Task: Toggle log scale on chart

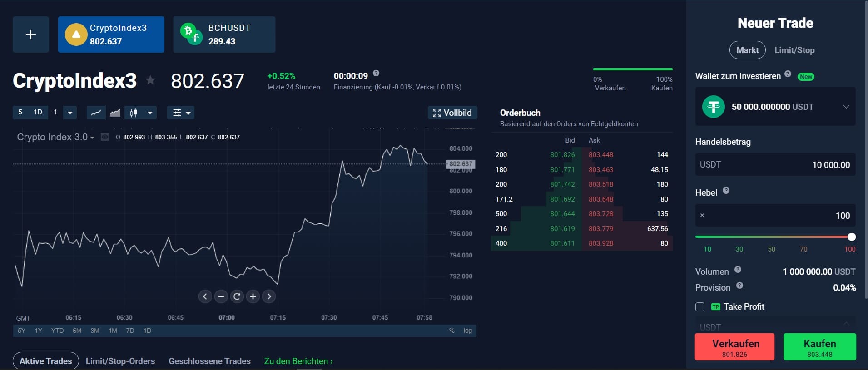Action: (467, 331)
